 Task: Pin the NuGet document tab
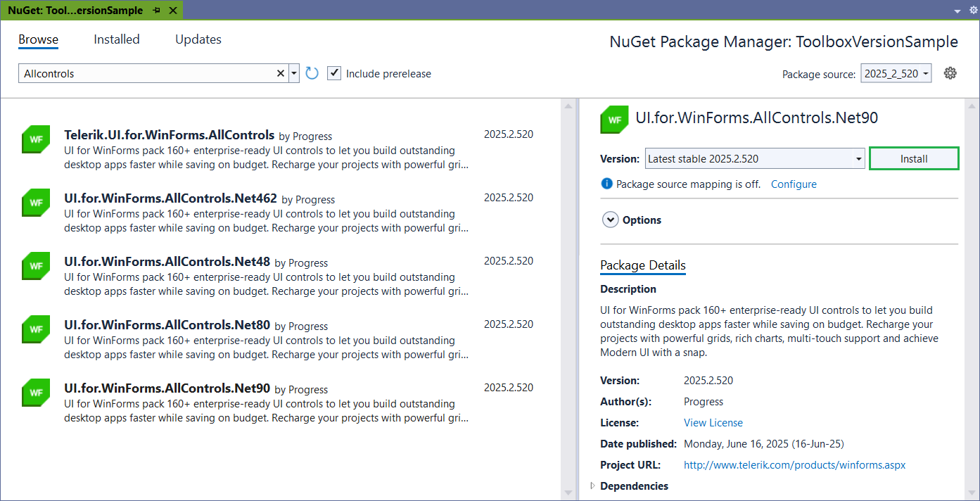click(x=156, y=11)
